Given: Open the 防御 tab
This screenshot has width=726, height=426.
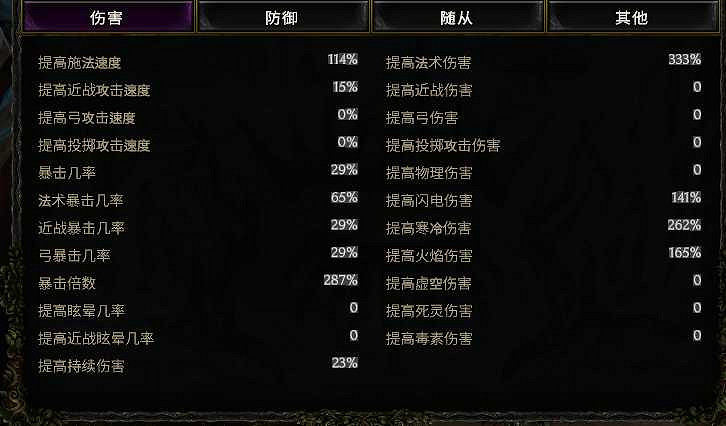Looking at the screenshot, I should click(x=283, y=18).
